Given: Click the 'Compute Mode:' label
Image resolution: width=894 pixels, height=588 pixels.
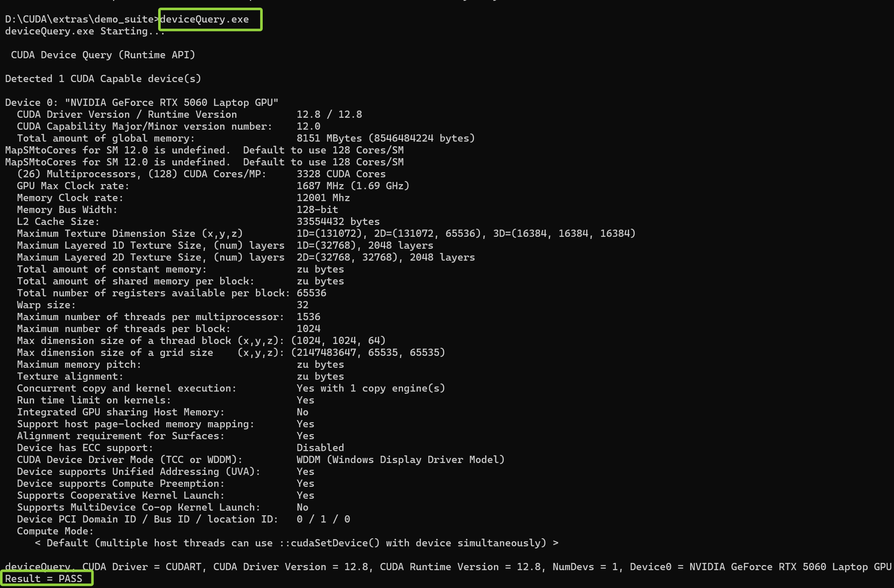Looking at the screenshot, I should coord(55,531).
